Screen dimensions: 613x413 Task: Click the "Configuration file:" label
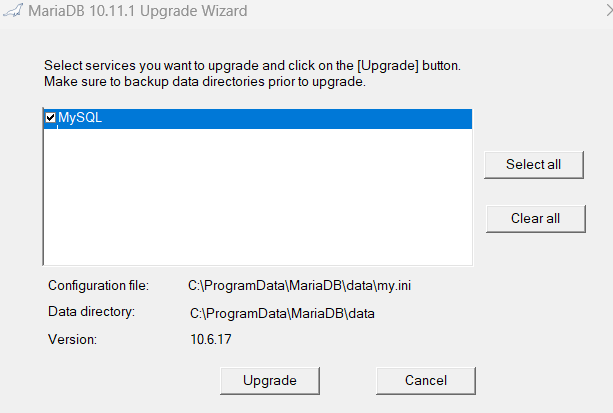[x=98, y=286]
